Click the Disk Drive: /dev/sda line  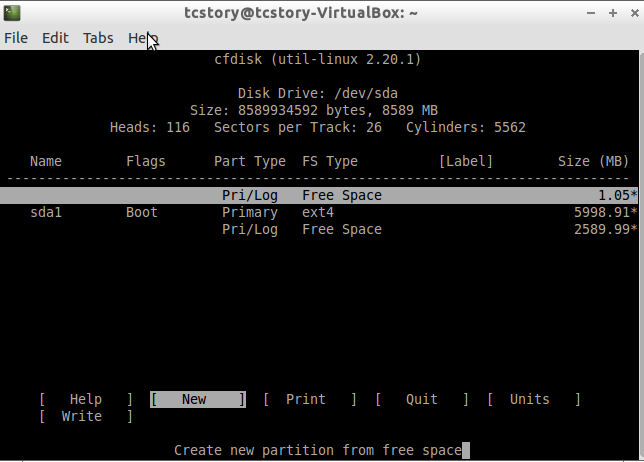[x=318, y=93]
